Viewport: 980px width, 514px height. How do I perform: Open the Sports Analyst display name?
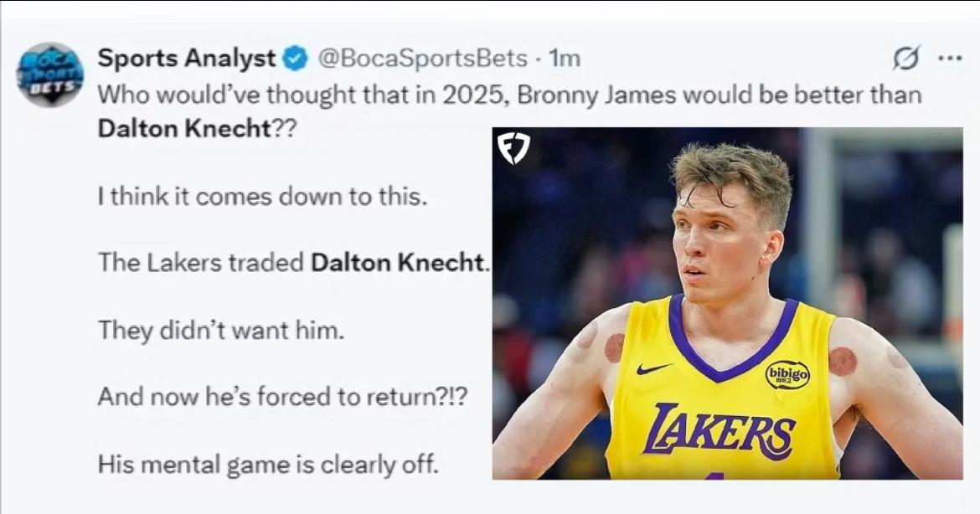click(187, 59)
